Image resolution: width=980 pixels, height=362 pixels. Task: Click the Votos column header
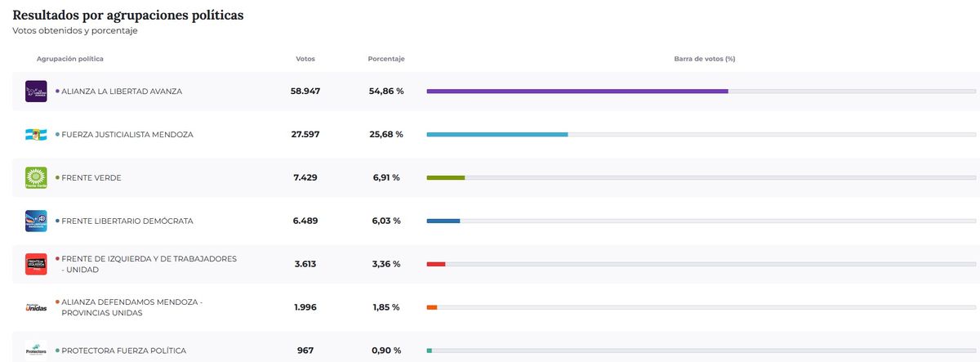(305, 59)
